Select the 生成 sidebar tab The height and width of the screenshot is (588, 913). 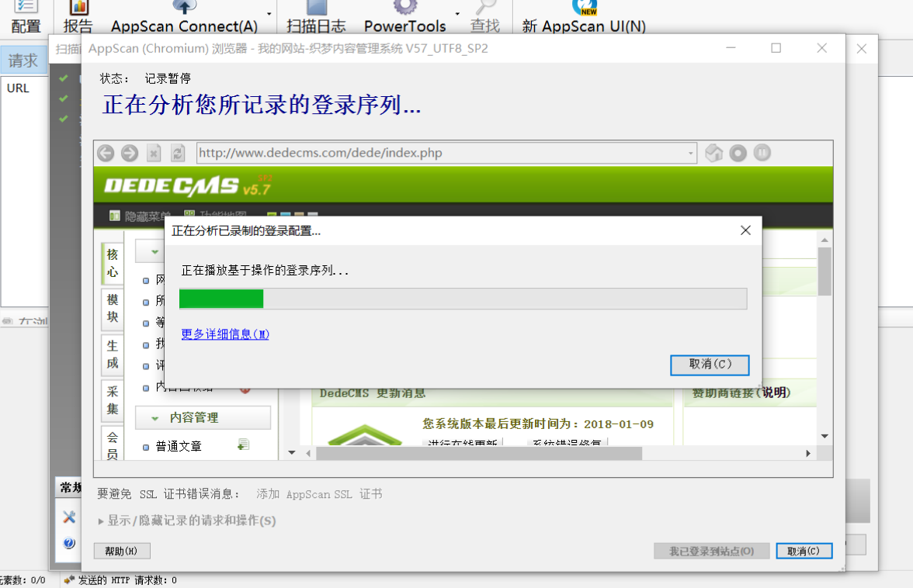point(113,355)
